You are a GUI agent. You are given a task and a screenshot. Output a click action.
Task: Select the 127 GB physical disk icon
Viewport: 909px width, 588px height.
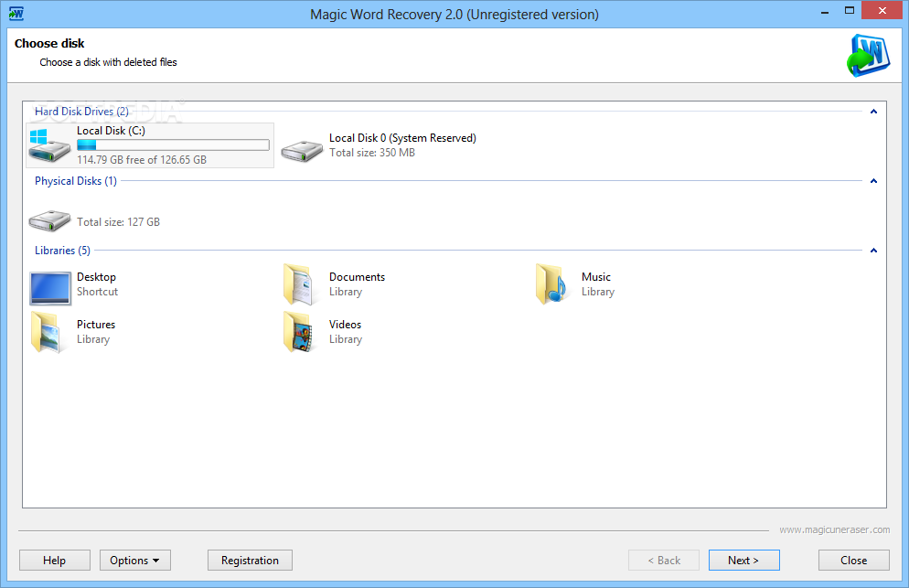tap(49, 220)
